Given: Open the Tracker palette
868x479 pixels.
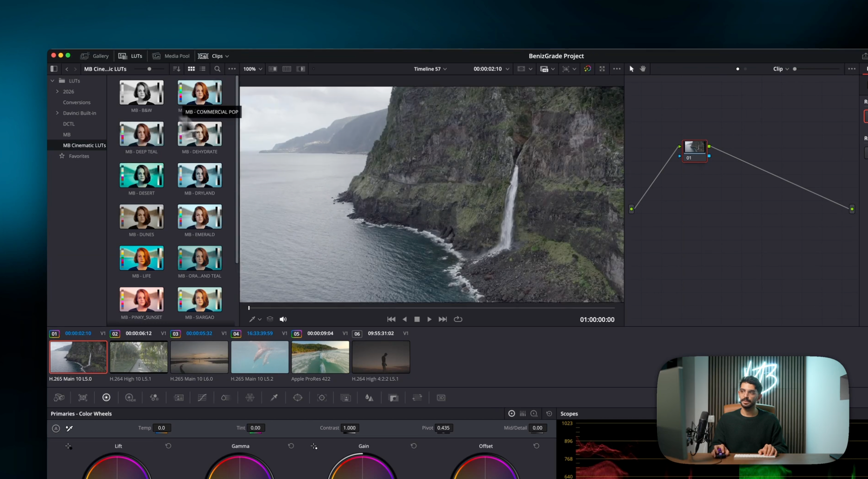Looking at the screenshot, I should [x=322, y=397].
